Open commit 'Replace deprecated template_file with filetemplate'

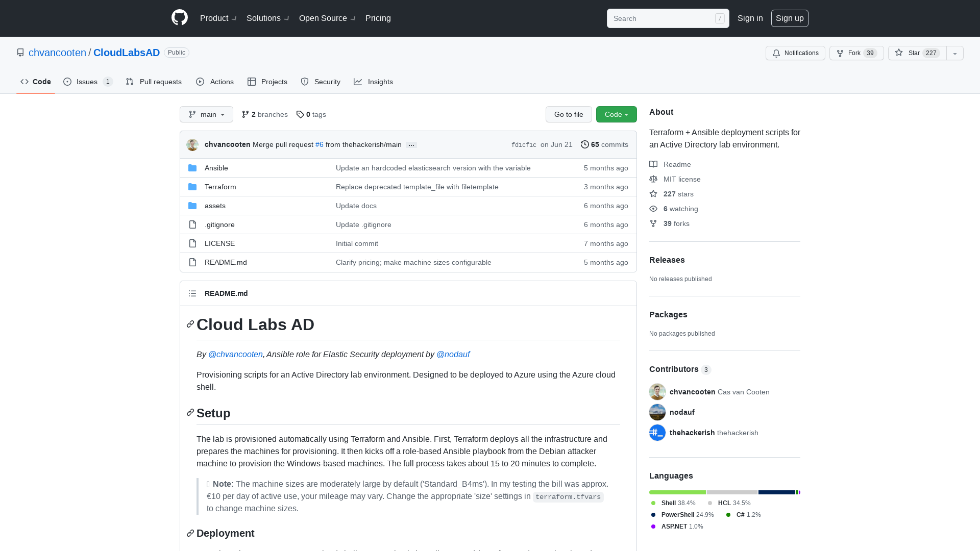click(x=417, y=187)
